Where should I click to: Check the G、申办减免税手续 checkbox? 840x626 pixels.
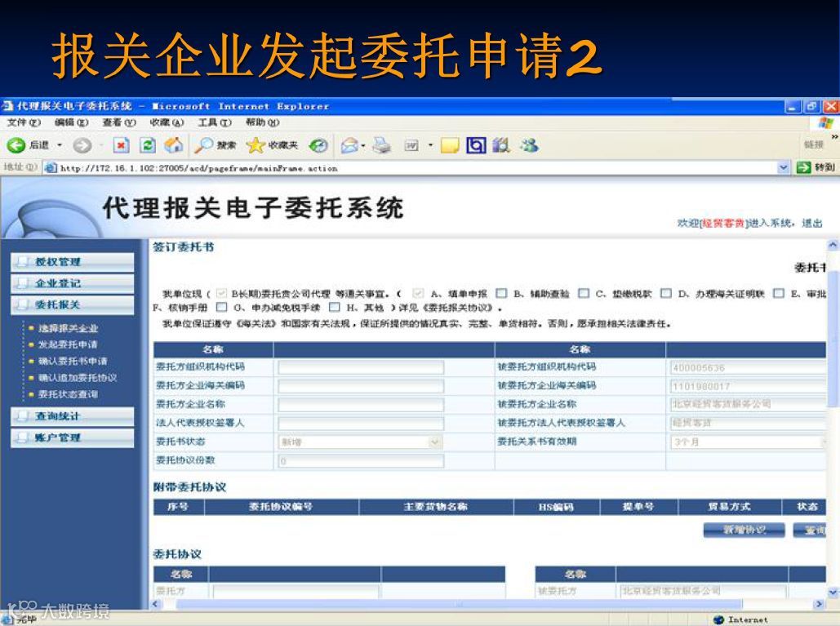tap(221, 308)
